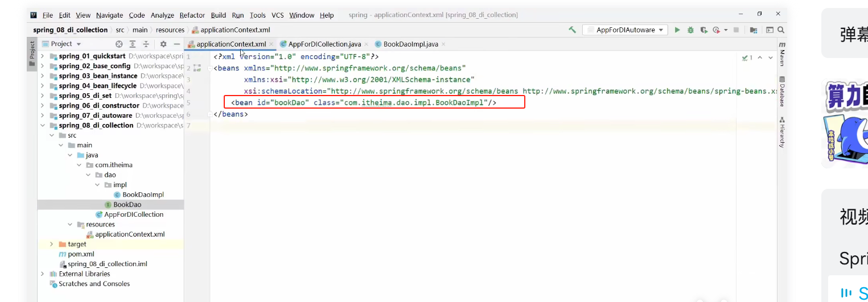Open the Hierarchy tool window

[x=782, y=132]
